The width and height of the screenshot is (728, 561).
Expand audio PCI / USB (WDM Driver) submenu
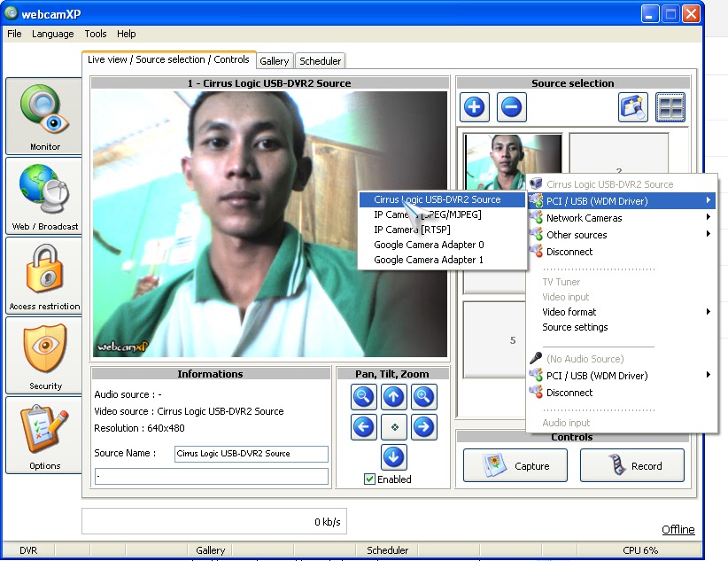coord(621,376)
